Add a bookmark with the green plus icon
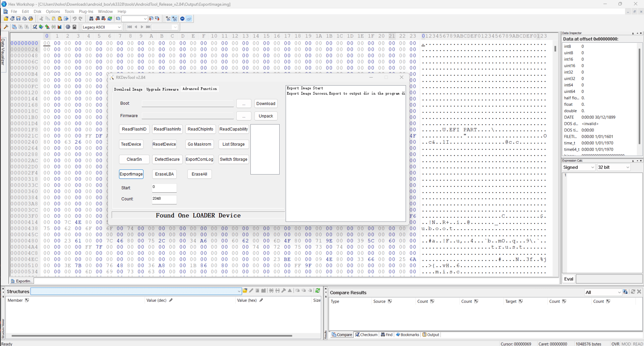This screenshot has height=346, width=644. tap(41, 27)
